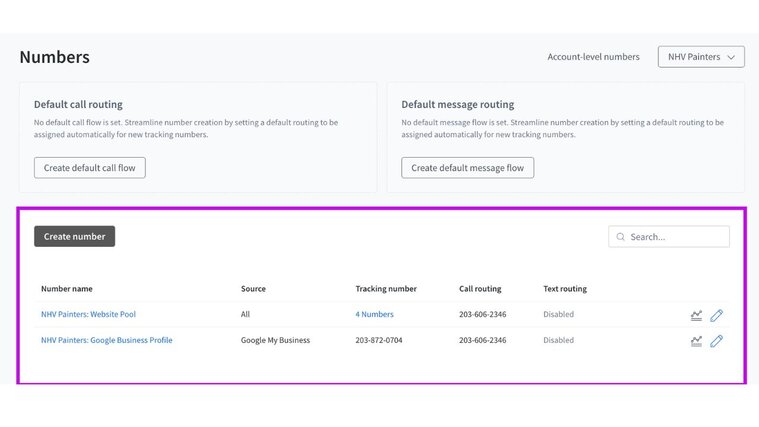Click the All source cell
This screenshot has width=759, height=427.
245,314
